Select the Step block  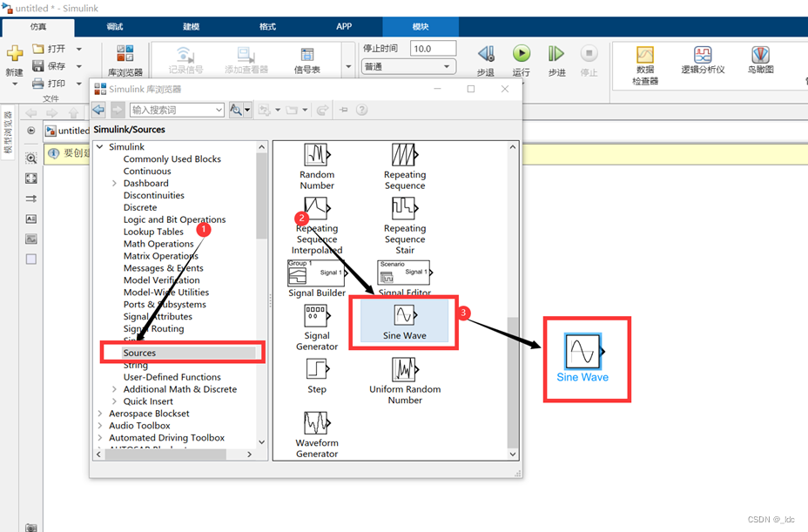click(317, 376)
